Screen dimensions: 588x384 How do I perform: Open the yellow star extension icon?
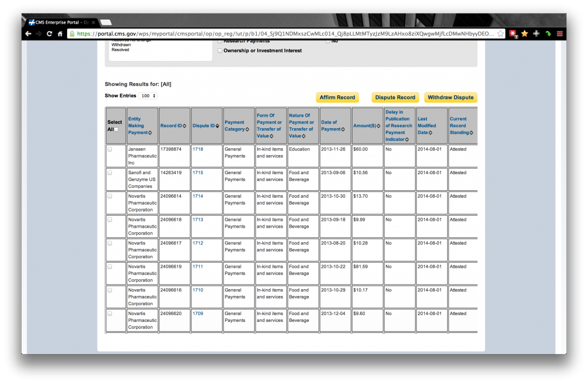click(x=525, y=34)
